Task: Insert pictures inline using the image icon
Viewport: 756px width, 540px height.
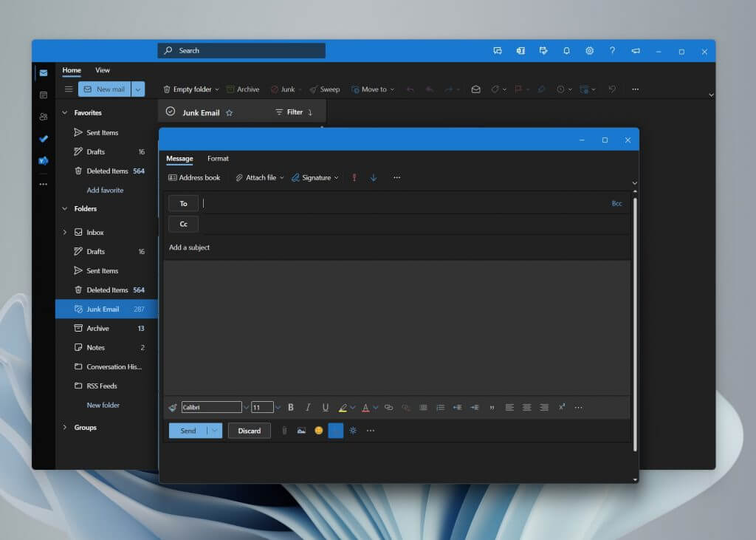Action: [x=301, y=431]
